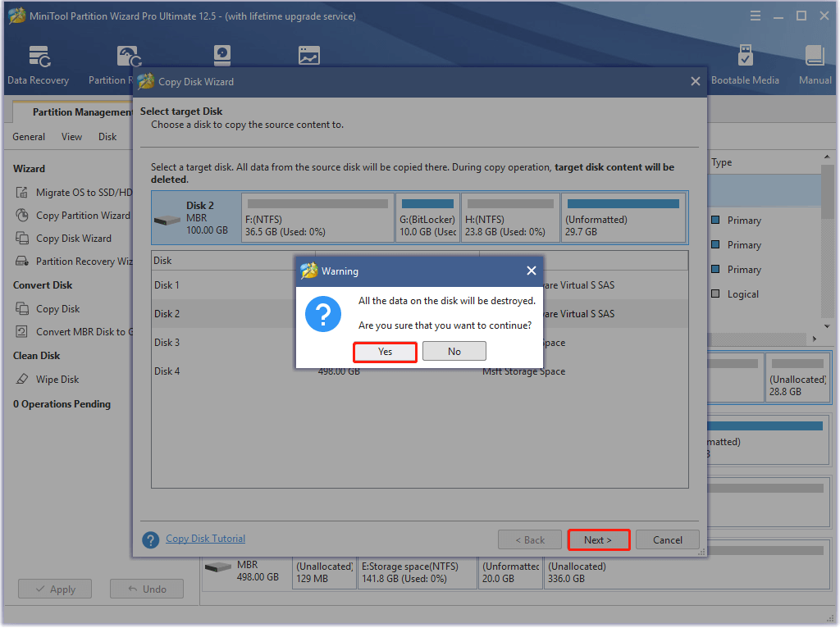The height and width of the screenshot is (628, 840).
Task: Click the Convert MBR Disk icon
Action: tap(21, 332)
